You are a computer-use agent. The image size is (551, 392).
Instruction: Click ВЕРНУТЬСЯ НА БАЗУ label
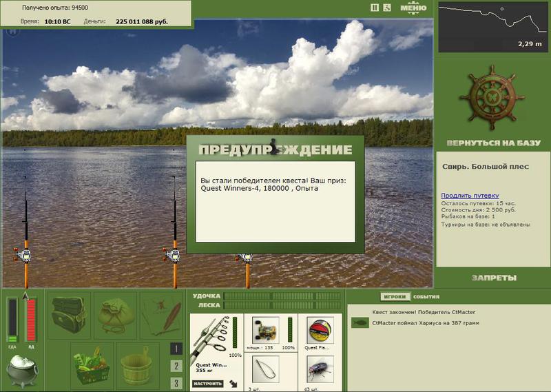click(493, 143)
